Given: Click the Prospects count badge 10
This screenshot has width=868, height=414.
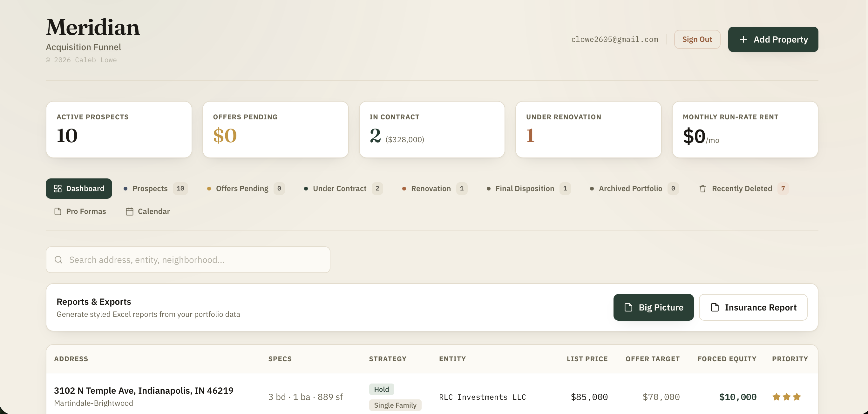Looking at the screenshot, I should [180, 189].
